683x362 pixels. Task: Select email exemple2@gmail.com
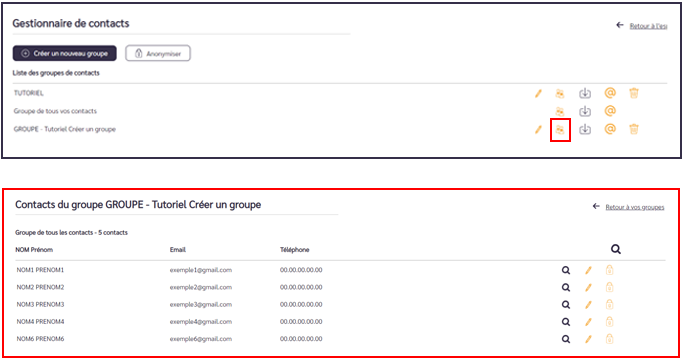point(201,288)
